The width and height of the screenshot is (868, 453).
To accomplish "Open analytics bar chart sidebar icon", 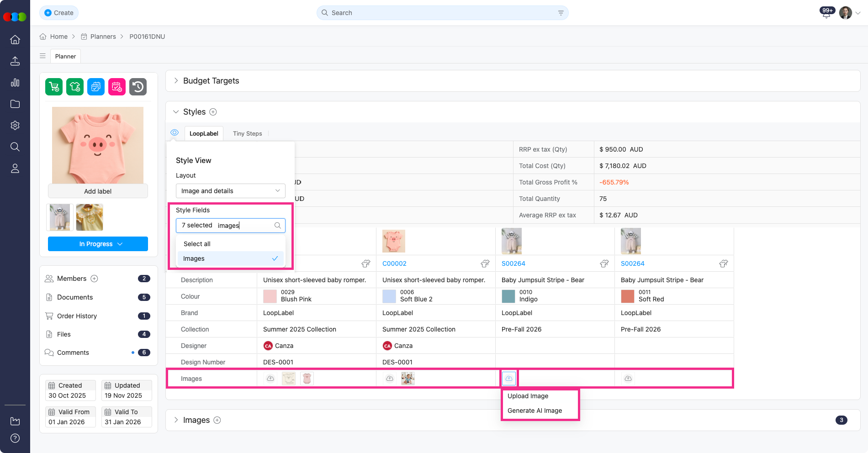I will coord(15,83).
